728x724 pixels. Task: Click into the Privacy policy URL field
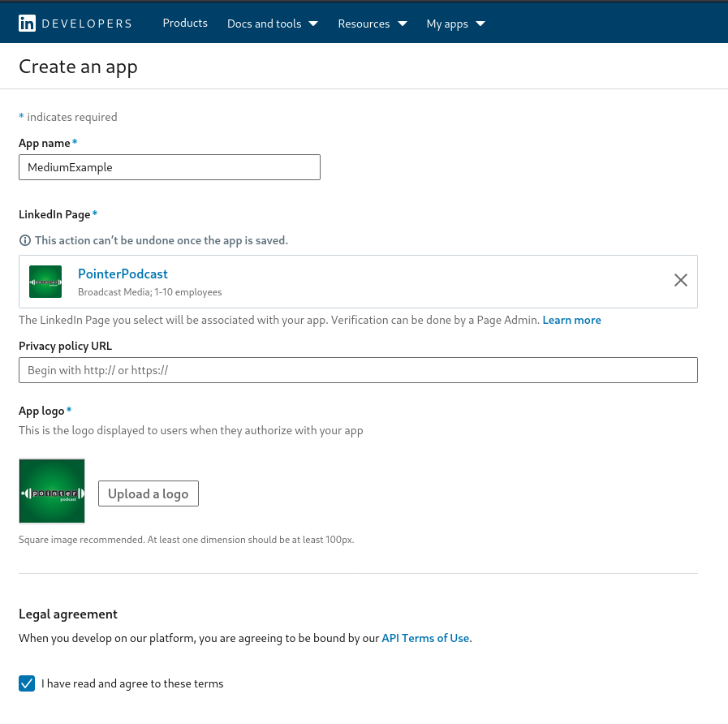358,370
